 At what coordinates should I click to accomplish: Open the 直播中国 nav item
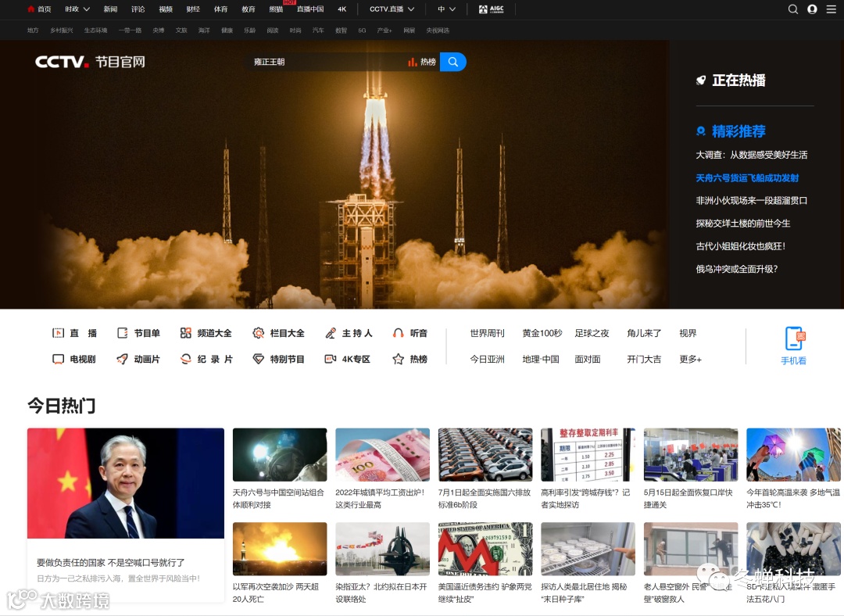[310, 9]
